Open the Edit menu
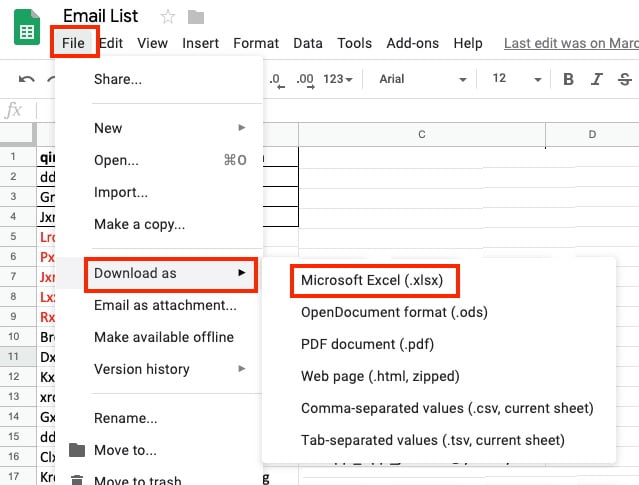639x485 pixels. (x=111, y=43)
